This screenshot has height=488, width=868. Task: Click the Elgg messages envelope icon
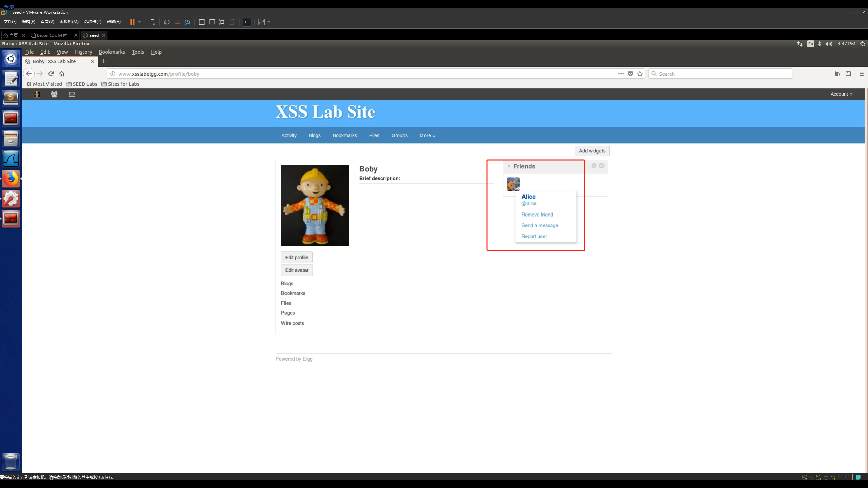point(72,94)
